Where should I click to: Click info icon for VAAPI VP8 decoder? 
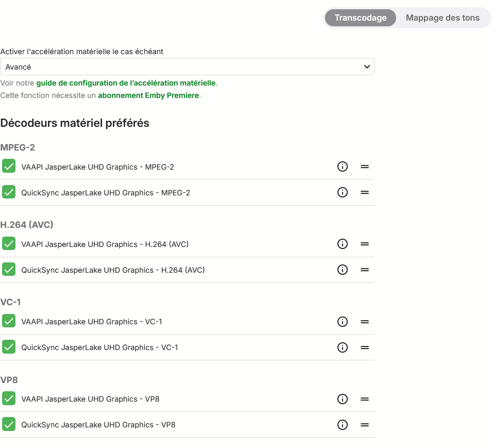(x=342, y=399)
